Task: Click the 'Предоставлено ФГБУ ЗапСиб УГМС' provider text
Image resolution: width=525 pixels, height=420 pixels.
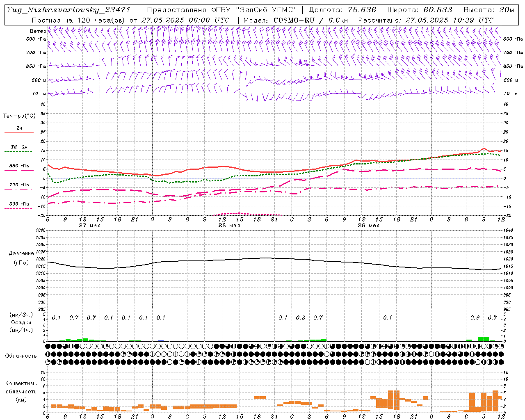Action: (x=222, y=10)
